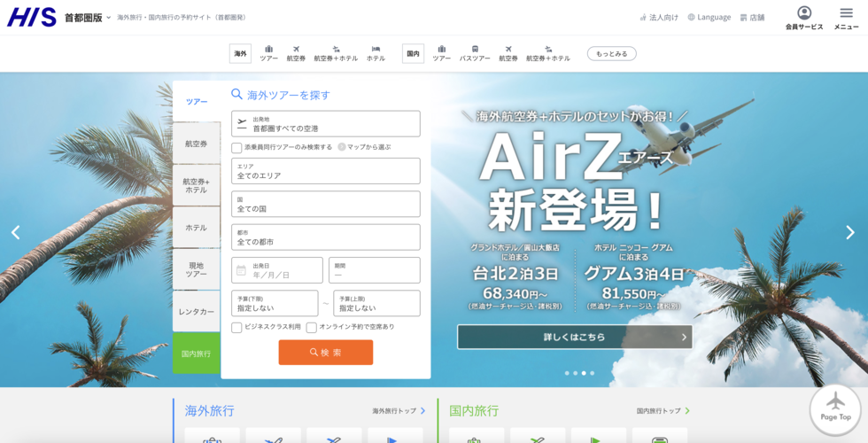Open the エリア area dropdown
Viewport: 868px width, 443px height.
pyautogui.click(x=326, y=171)
